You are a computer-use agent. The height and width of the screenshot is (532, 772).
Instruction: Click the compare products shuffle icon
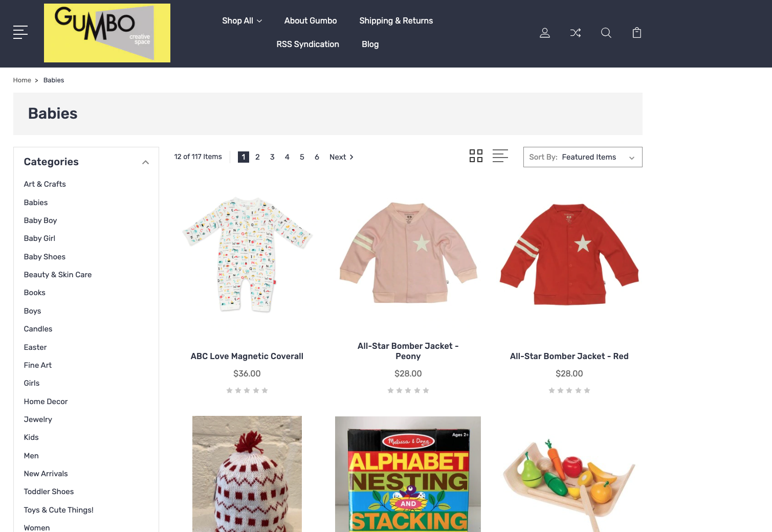[576, 33]
